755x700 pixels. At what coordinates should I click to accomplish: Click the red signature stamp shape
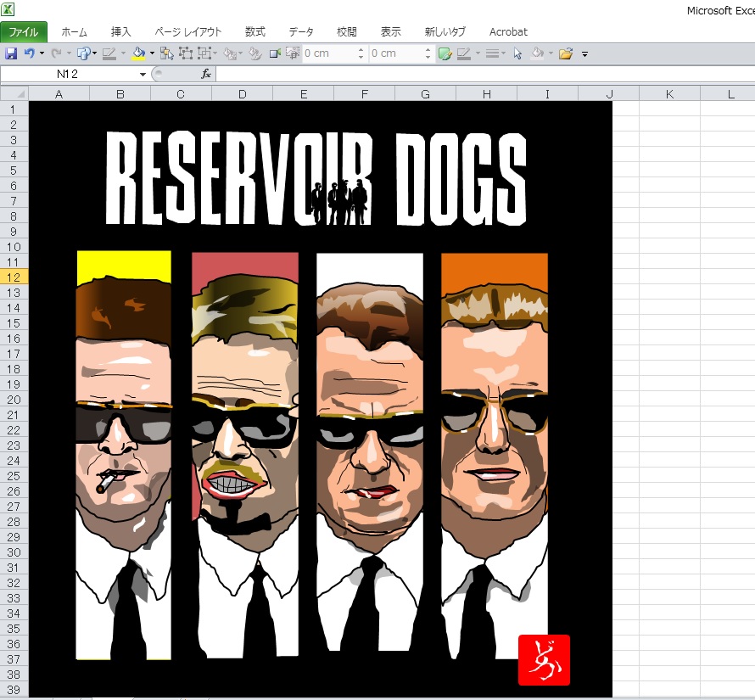(x=544, y=660)
